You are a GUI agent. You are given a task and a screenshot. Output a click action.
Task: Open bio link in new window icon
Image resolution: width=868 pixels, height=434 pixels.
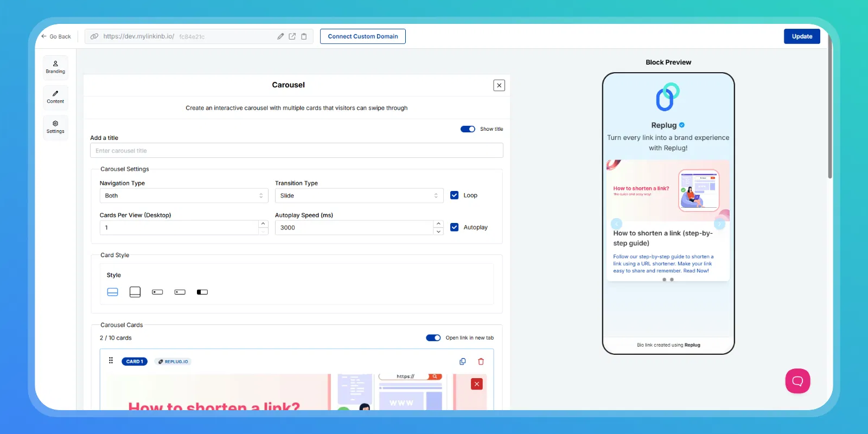tap(292, 36)
